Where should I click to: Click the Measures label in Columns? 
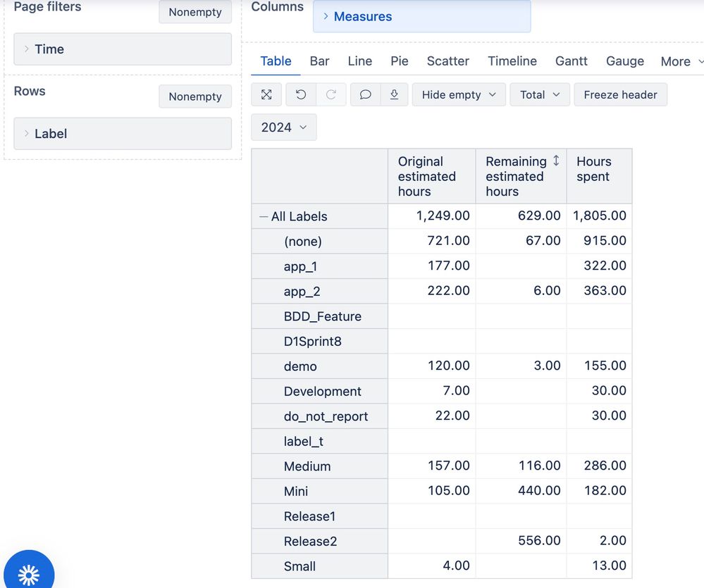pyautogui.click(x=363, y=17)
